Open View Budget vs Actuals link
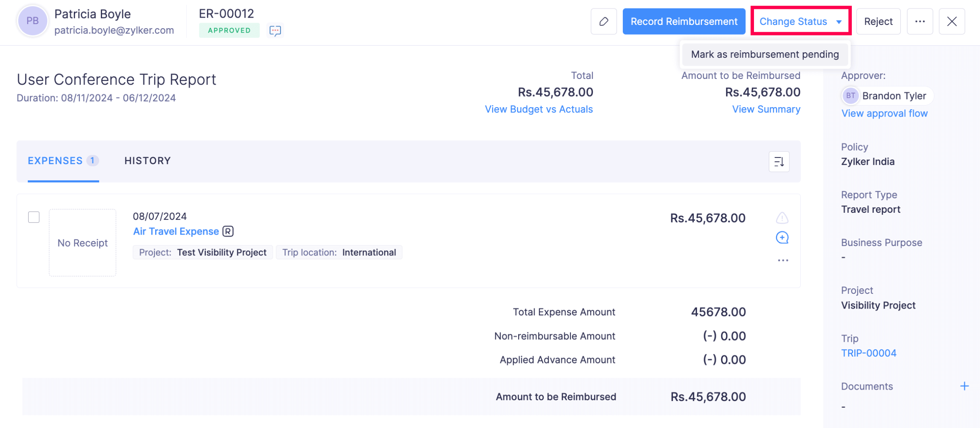Screen dimensions: 980x428 click(x=538, y=109)
